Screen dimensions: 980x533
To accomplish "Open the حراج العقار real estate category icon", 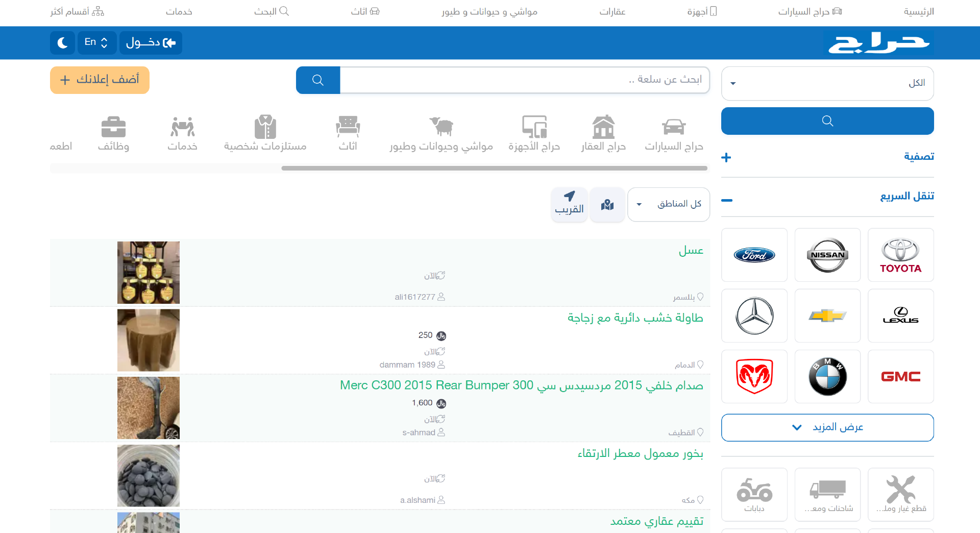I will click(x=603, y=134).
